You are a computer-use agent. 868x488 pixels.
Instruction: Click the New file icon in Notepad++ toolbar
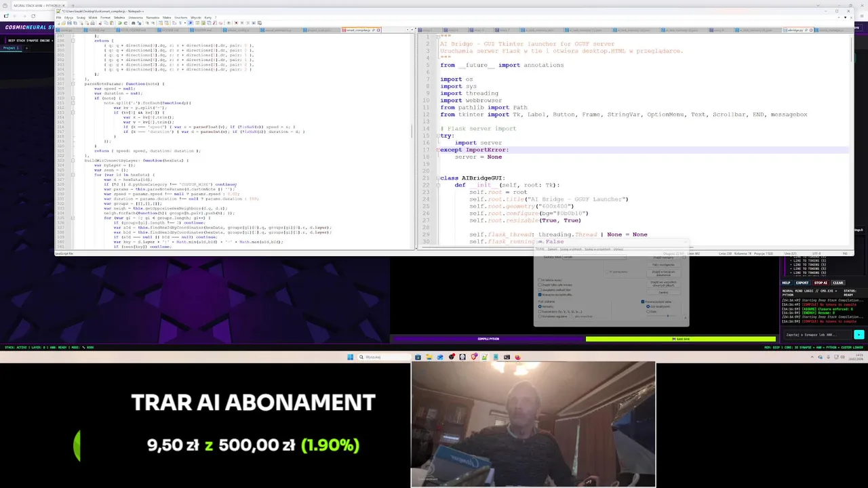[x=58, y=23]
